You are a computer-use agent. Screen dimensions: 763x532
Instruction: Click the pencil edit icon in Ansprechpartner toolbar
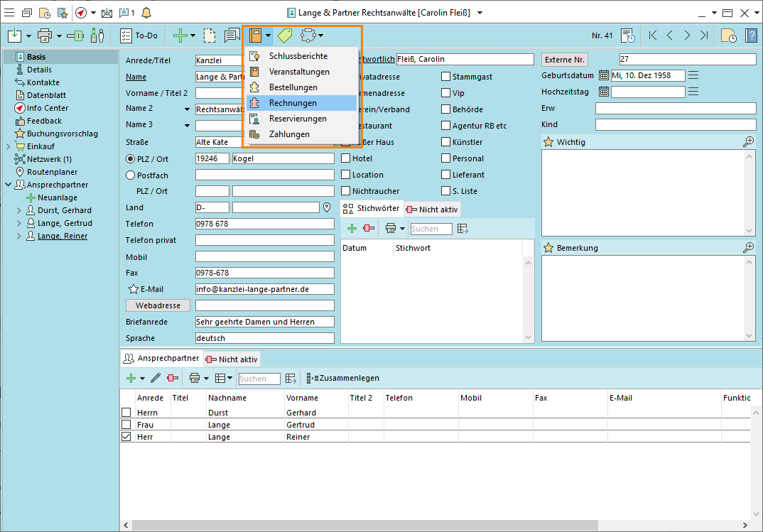pyautogui.click(x=155, y=378)
